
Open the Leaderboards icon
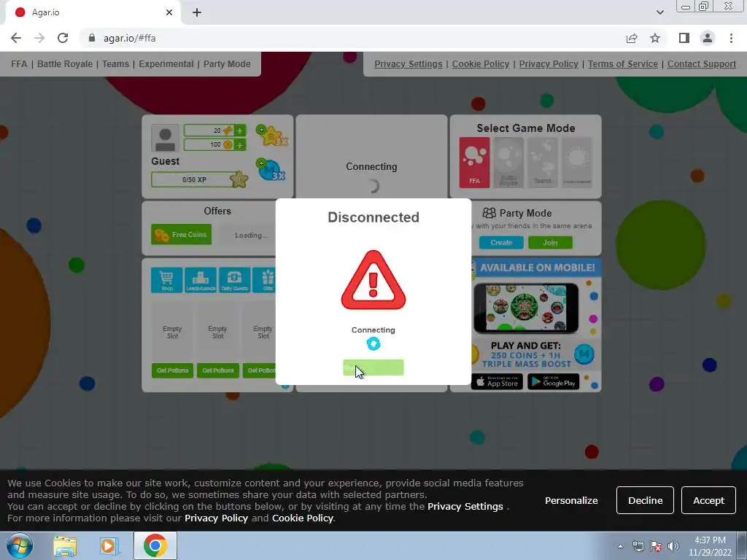coord(201,280)
